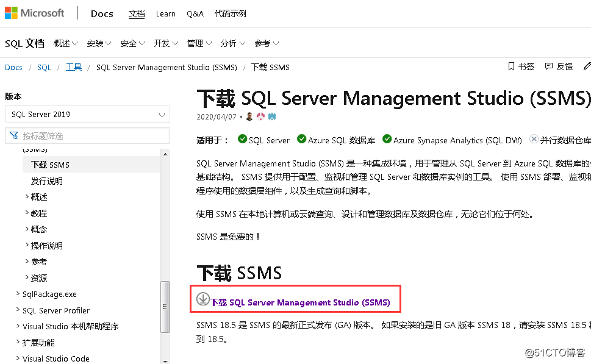The width and height of the screenshot is (591, 364).
Task: Click the date 2020/04/07 text
Action: click(217, 117)
